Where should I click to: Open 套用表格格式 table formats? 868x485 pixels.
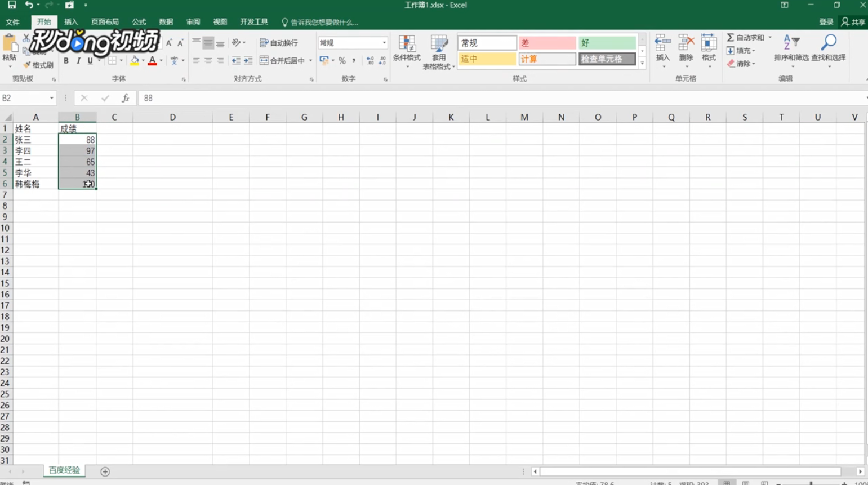(x=438, y=52)
